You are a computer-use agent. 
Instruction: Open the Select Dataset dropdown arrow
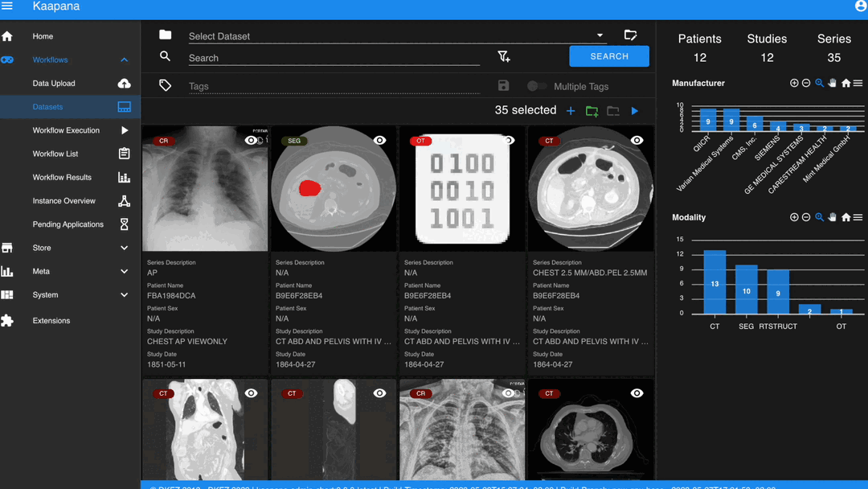pyautogui.click(x=600, y=35)
